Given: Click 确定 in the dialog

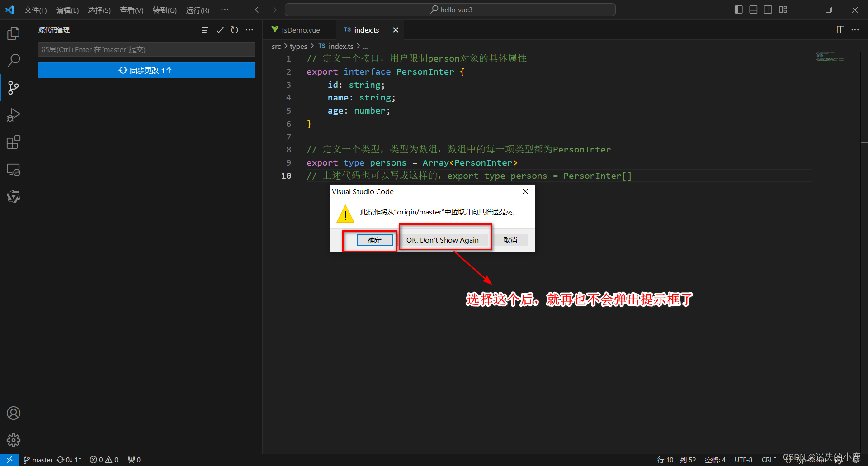Looking at the screenshot, I should click(375, 240).
